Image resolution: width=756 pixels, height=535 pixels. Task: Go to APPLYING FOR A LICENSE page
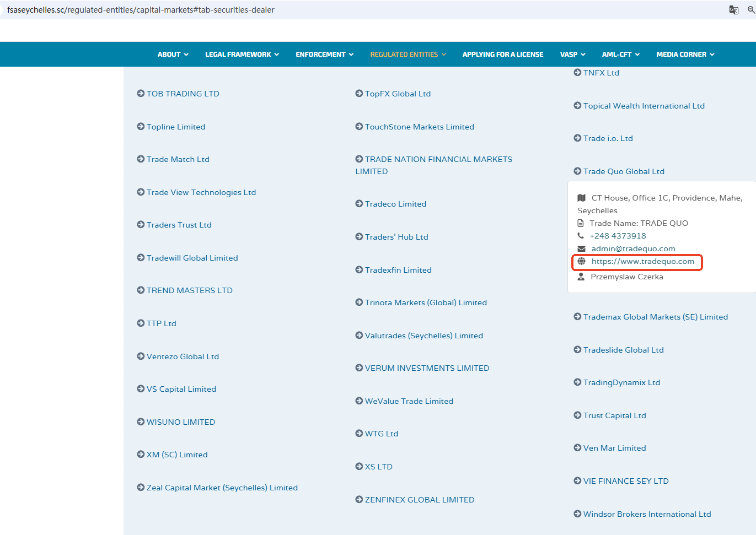502,55
